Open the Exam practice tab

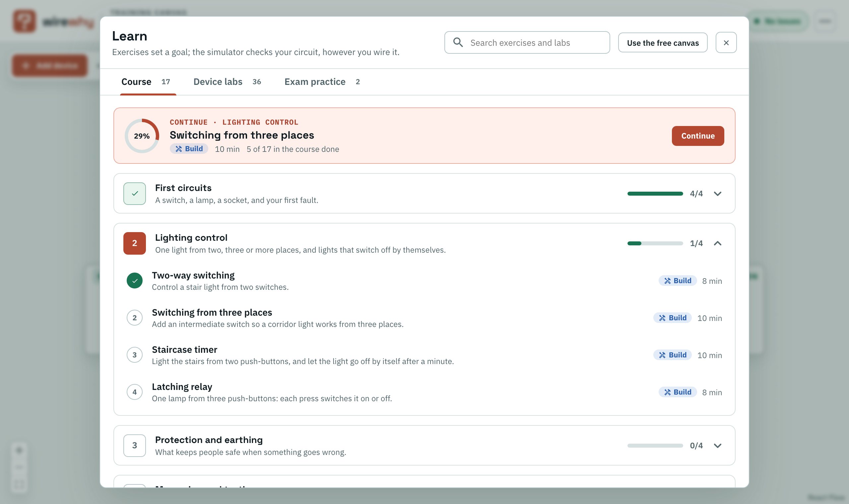[x=322, y=82]
